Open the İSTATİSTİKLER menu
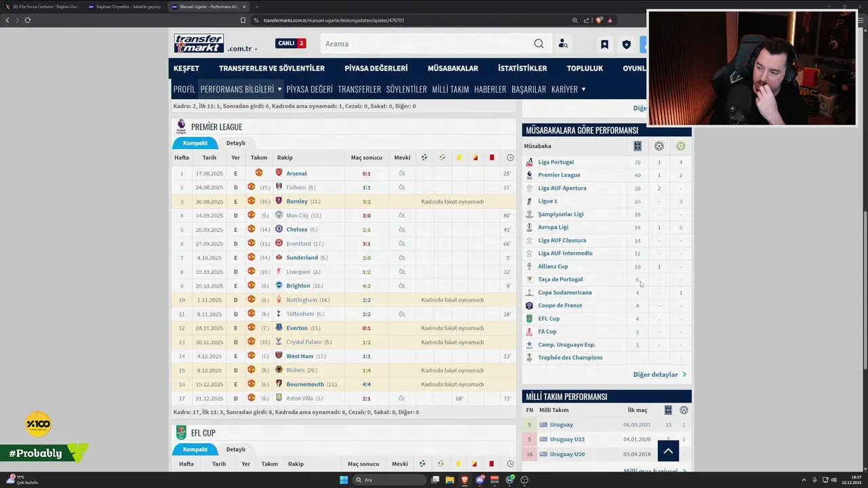The height and width of the screenshot is (488, 868). (522, 68)
